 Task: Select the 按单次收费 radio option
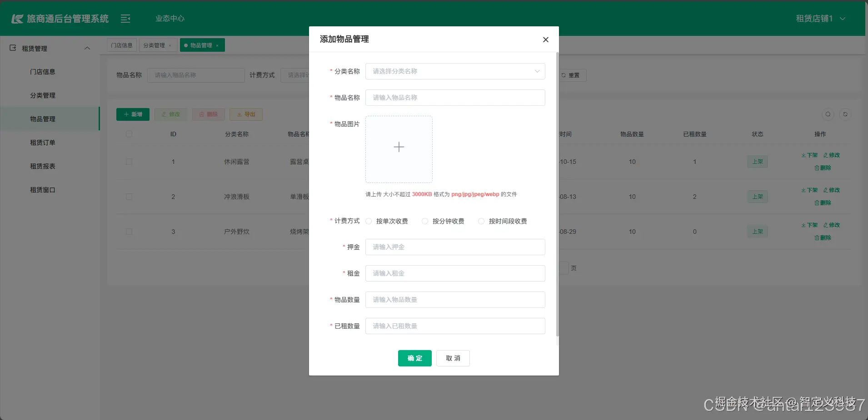[x=369, y=221]
